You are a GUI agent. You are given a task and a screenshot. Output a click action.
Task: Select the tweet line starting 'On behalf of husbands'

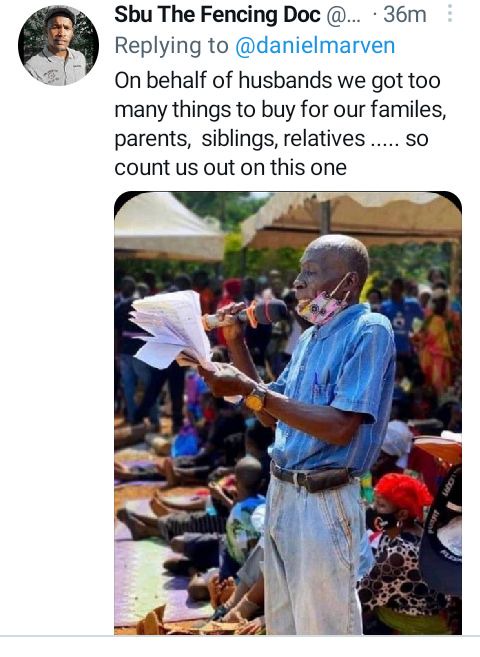(x=277, y=80)
